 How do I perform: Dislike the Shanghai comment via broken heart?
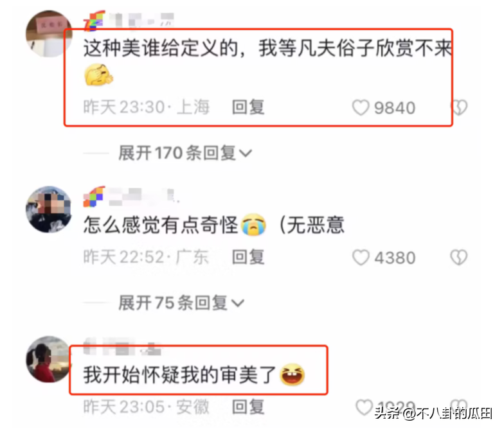(x=459, y=107)
